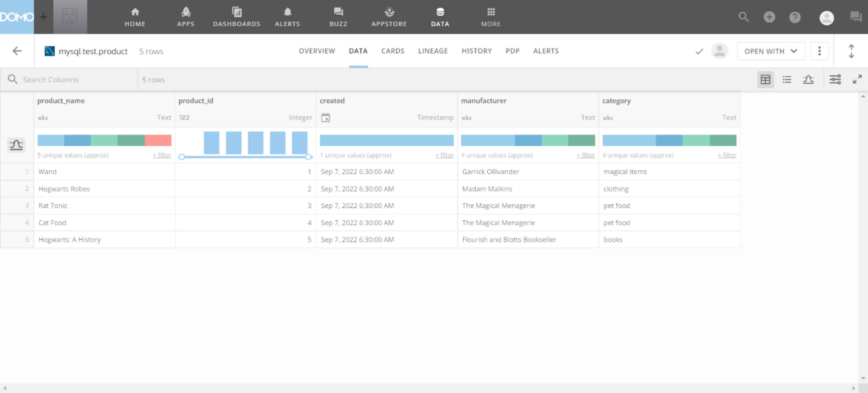
Task: Select the Cat Food cell
Action: tap(104, 222)
